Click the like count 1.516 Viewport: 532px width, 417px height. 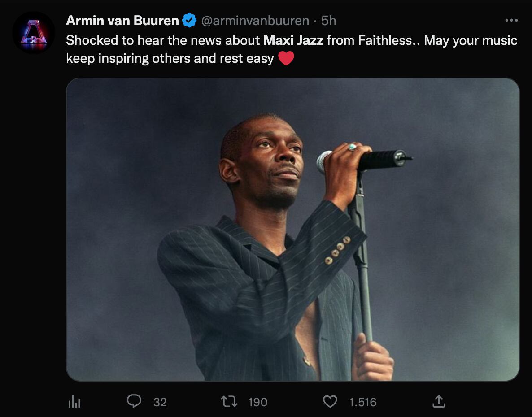click(x=362, y=402)
